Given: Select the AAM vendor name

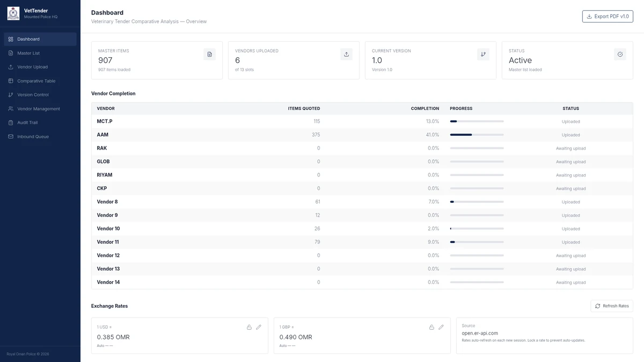Looking at the screenshot, I should pos(103,135).
